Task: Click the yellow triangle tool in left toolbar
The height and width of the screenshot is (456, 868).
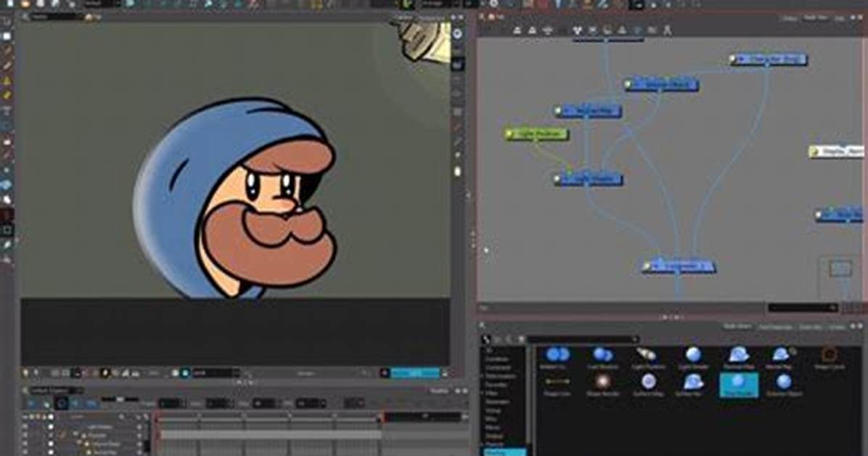Action: coord(7,81)
